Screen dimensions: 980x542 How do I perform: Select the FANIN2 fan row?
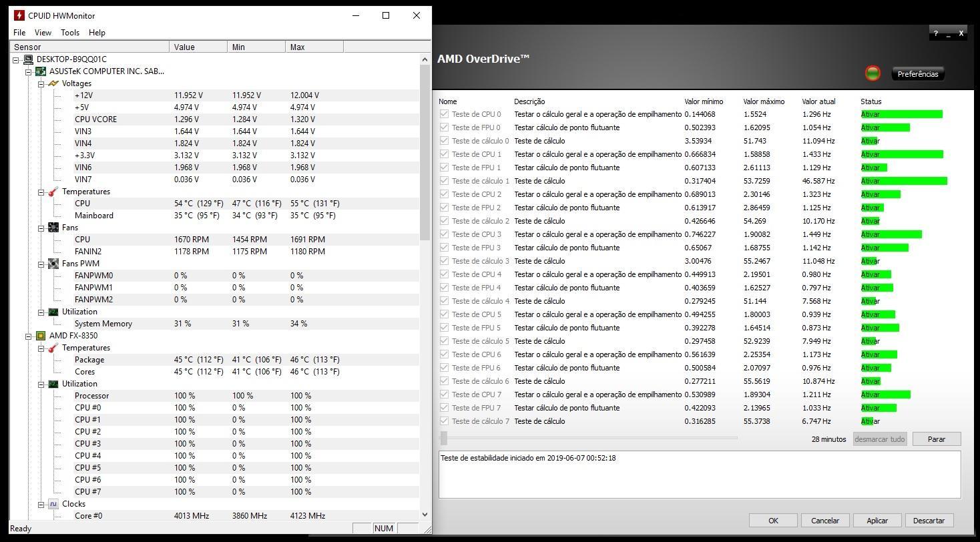click(x=215, y=252)
